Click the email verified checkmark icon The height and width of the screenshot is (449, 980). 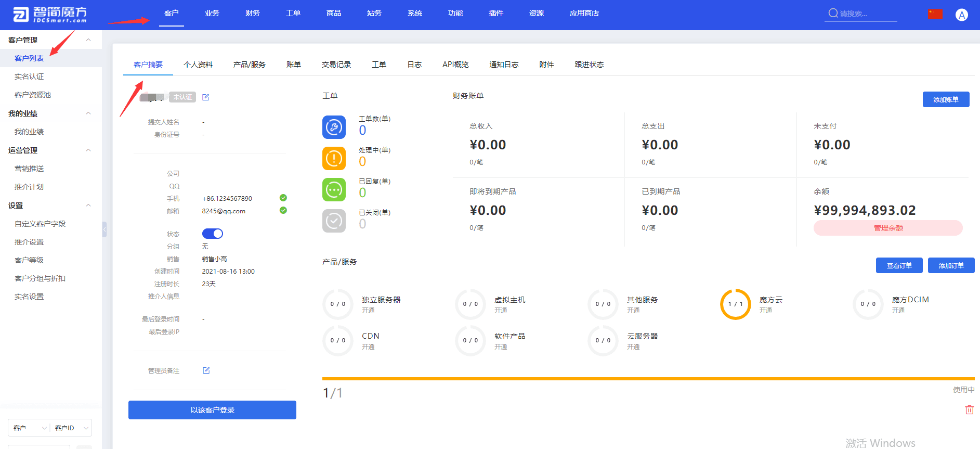[283, 210]
